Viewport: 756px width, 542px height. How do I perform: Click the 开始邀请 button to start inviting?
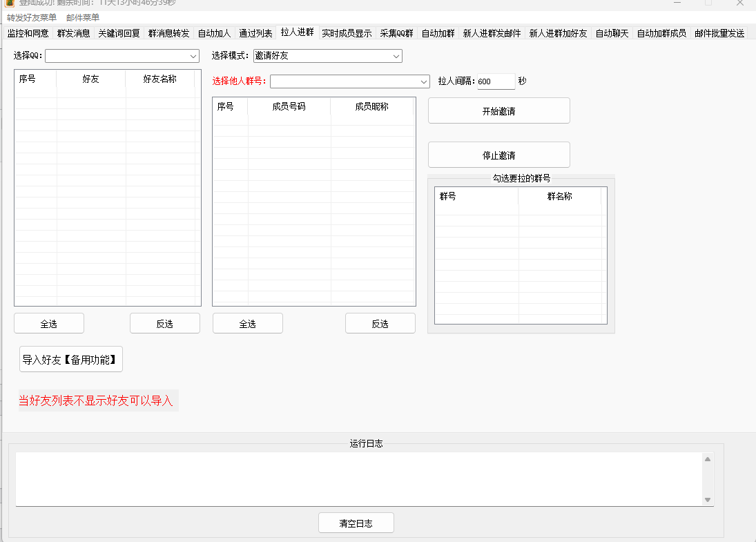(498, 110)
